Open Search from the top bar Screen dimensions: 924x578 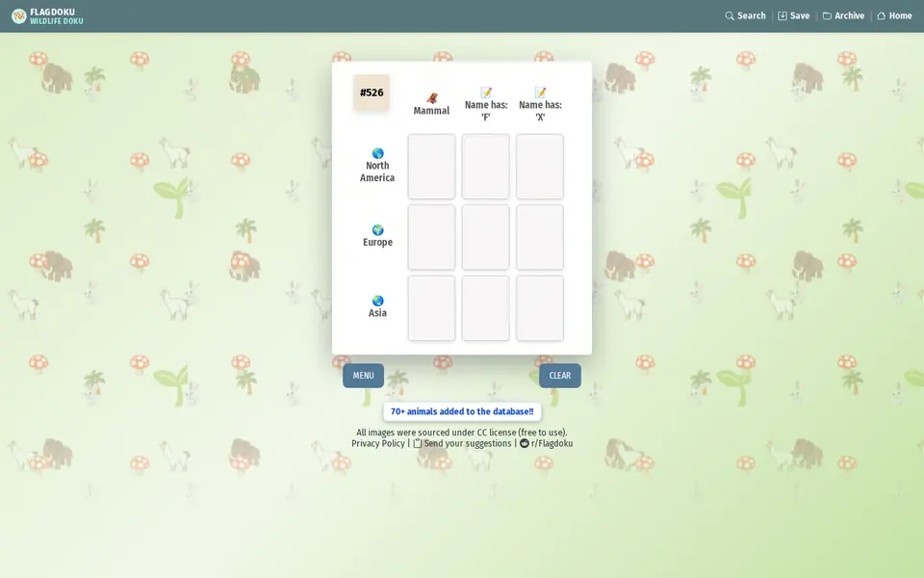pyautogui.click(x=745, y=16)
